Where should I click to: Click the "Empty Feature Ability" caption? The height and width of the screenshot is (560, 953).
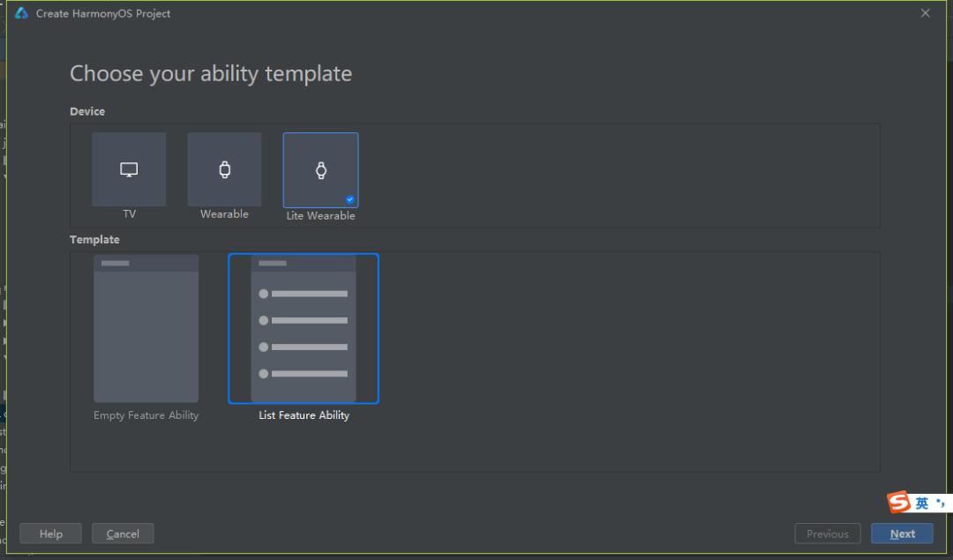point(146,415)
